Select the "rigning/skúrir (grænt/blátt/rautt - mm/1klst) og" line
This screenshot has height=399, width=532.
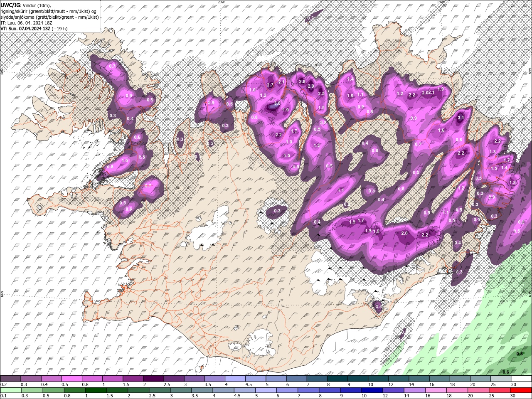point(49,11)
